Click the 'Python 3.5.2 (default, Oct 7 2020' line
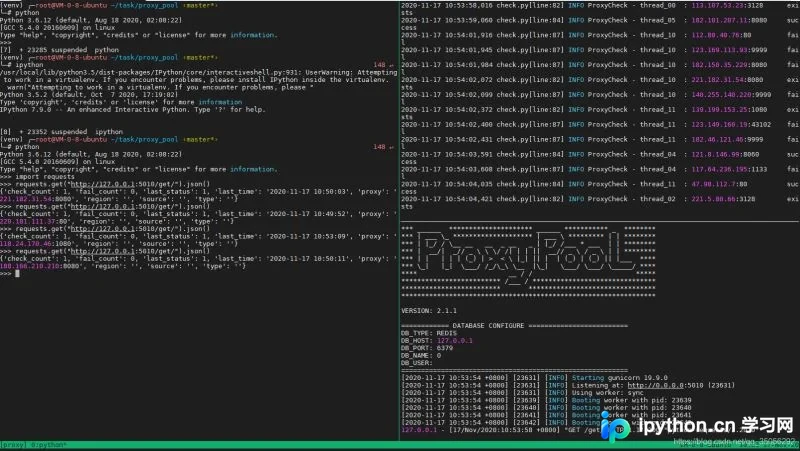Screen dimensions: 800x451 click(x=91, y=94)
